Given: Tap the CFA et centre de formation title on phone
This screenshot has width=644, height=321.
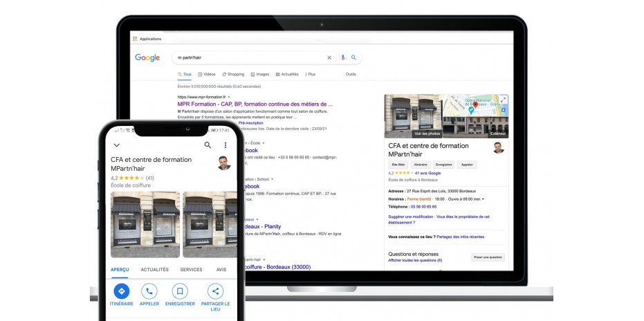Looking at the screenshot, I should pyautogui.click(x=151, y=164).
